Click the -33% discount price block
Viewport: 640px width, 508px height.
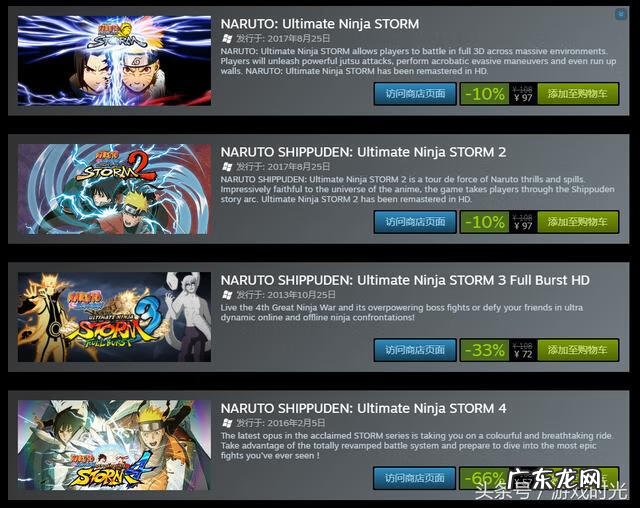click(498, 350)
